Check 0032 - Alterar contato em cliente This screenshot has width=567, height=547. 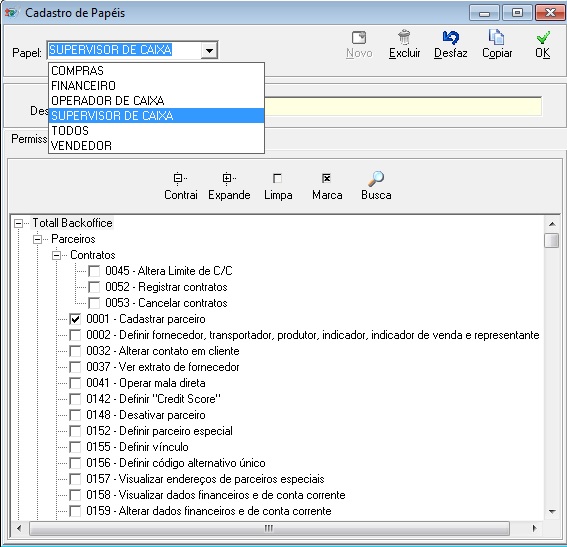(x=75, y=351)
